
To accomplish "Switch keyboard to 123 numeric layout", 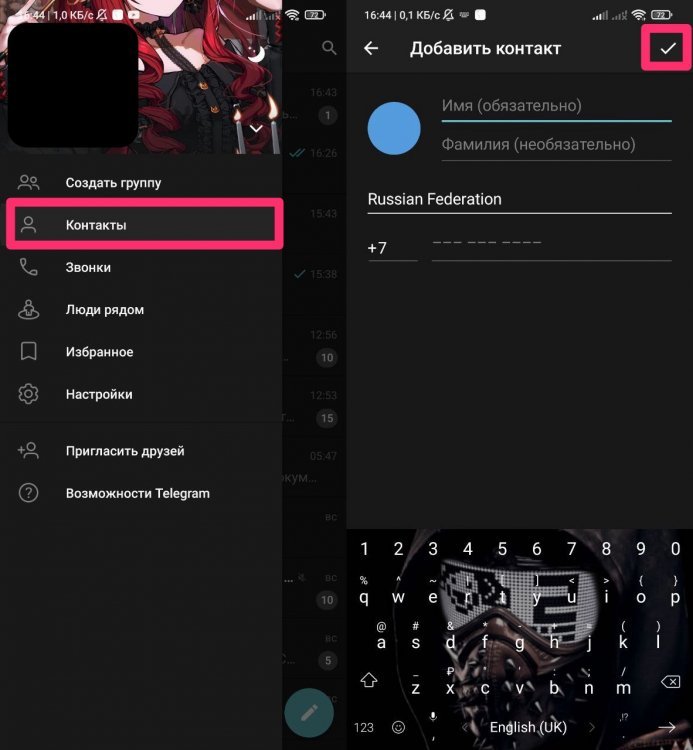I will [364, 727].
